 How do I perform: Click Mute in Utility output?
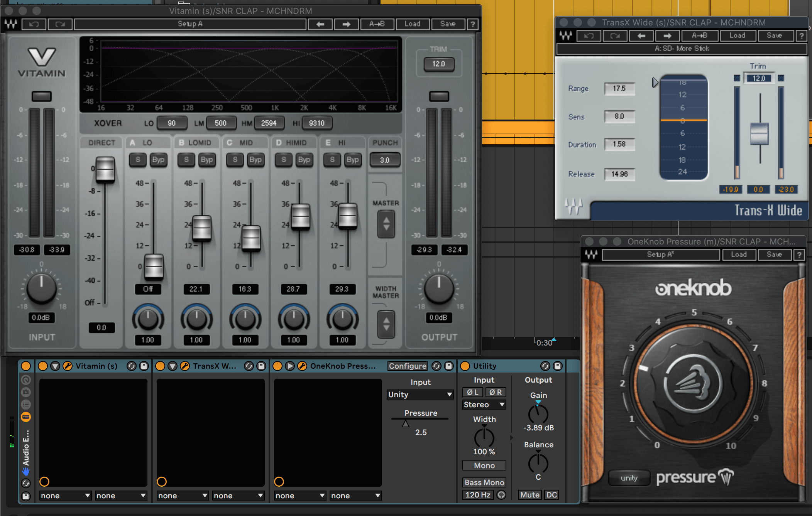click(530, 495)
